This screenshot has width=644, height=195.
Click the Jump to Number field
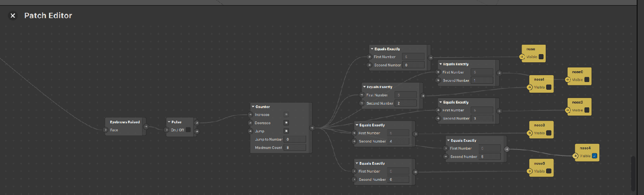pyautogui.click(x=295, y=140)
